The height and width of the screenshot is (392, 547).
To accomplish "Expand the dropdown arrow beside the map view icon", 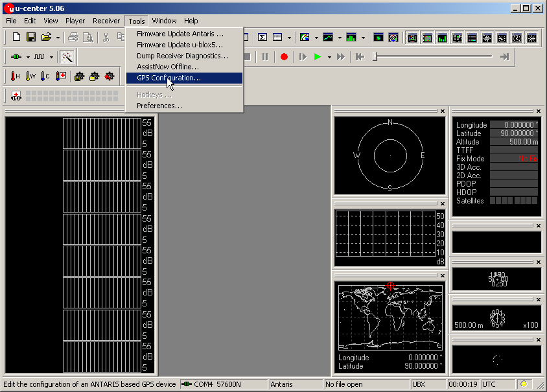I will point(316,38).
